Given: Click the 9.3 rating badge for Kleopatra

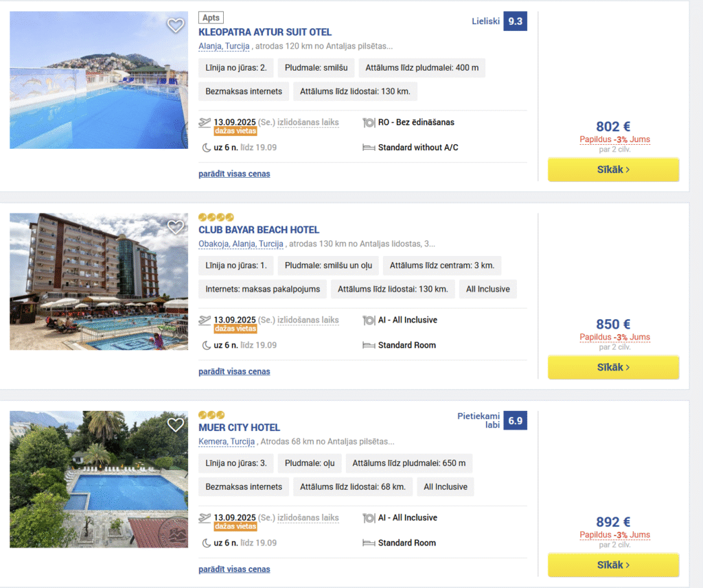Looking at the screenshot, I should [x=515, y=21].
